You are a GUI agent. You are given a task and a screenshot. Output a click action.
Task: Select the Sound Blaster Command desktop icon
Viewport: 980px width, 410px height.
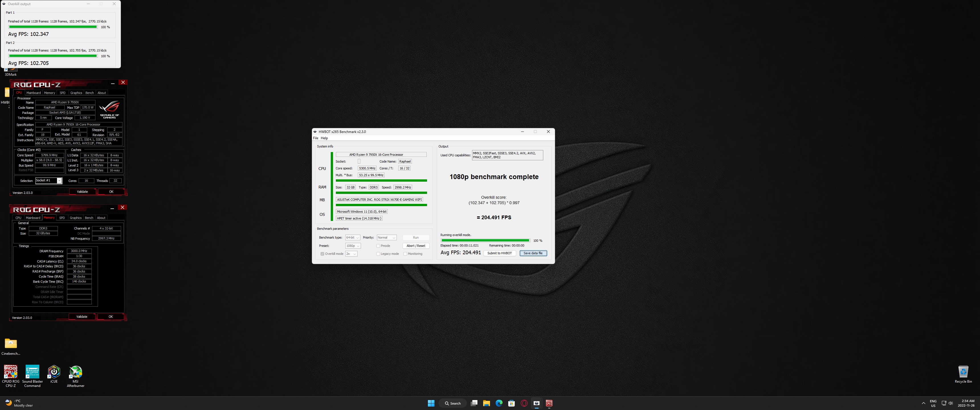pyautogui.click(x=32, y=376)
